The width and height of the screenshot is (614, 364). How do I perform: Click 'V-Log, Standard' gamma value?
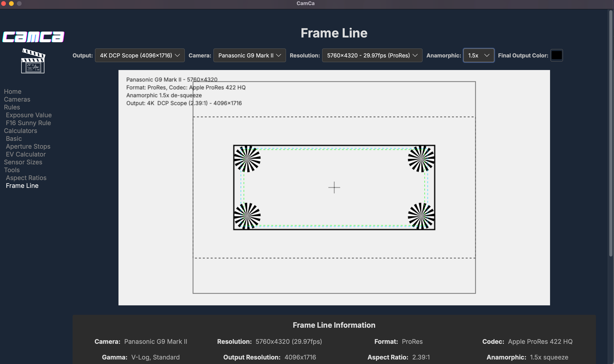click(x=156, y=357)
